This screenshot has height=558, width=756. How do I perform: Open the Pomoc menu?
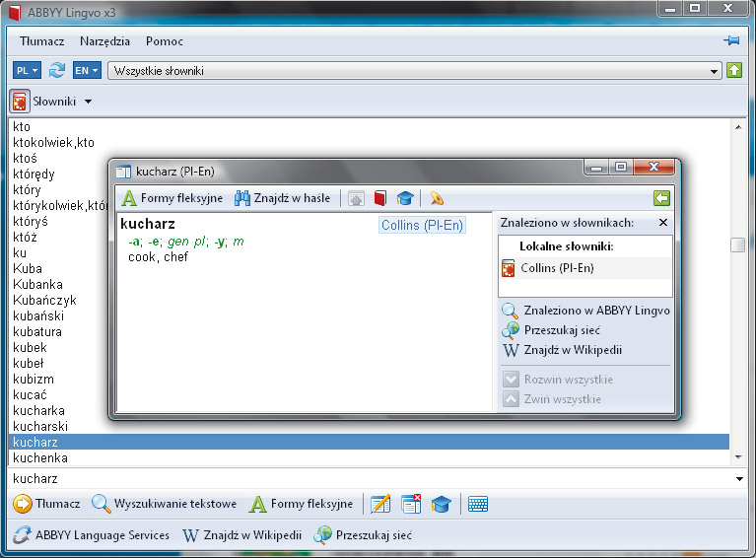click(164, 41)
